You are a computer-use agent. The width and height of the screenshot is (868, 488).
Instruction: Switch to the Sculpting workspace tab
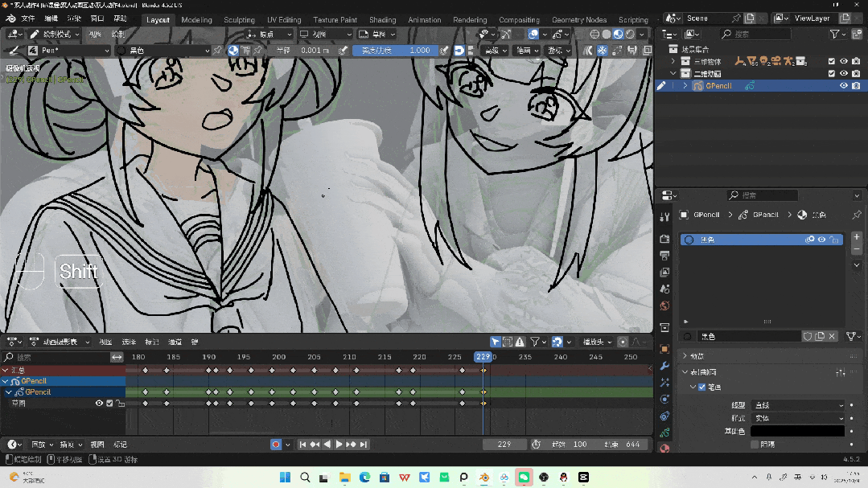pyautogui.click(x=239, y=20)
